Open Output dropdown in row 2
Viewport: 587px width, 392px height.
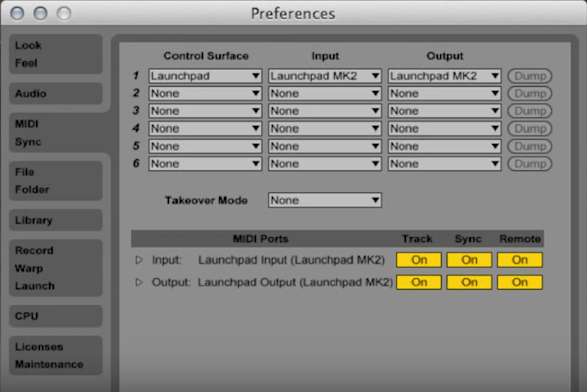pos(444,94)
